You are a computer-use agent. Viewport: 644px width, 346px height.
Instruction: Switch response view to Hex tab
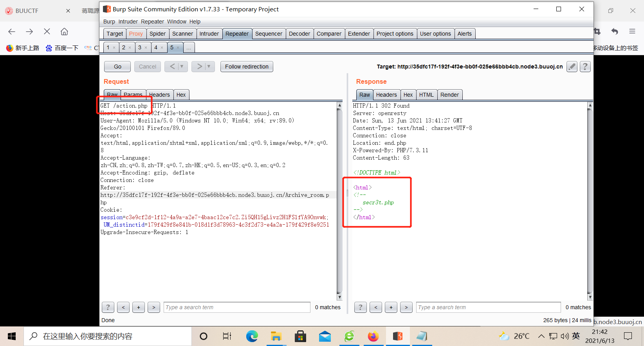(x=408, y=95)
